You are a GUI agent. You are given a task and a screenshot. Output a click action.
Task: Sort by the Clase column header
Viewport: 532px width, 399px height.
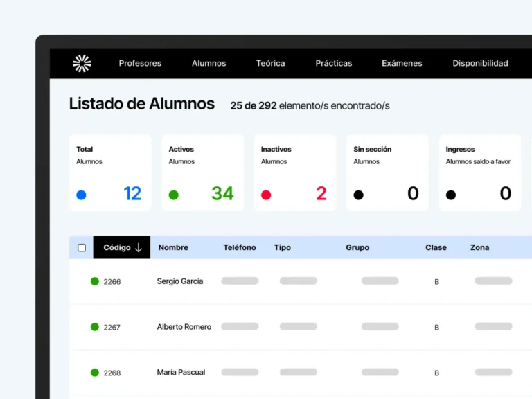[436, 247]
